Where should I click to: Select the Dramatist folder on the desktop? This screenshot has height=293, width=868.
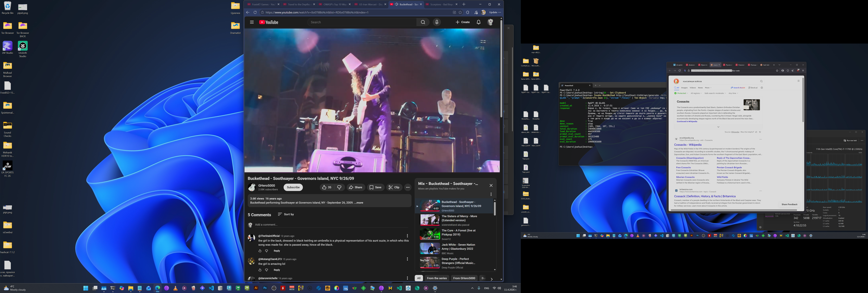click(x=235, y=28)
